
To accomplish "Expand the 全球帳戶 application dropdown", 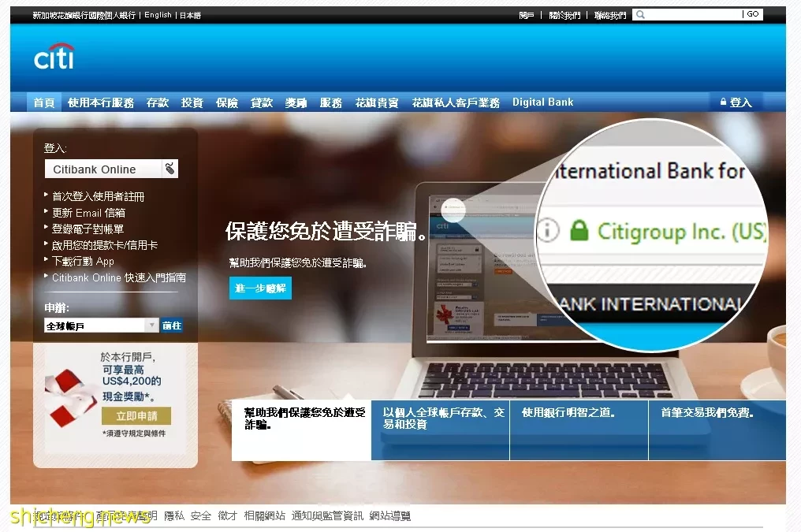I will (102, 326).
